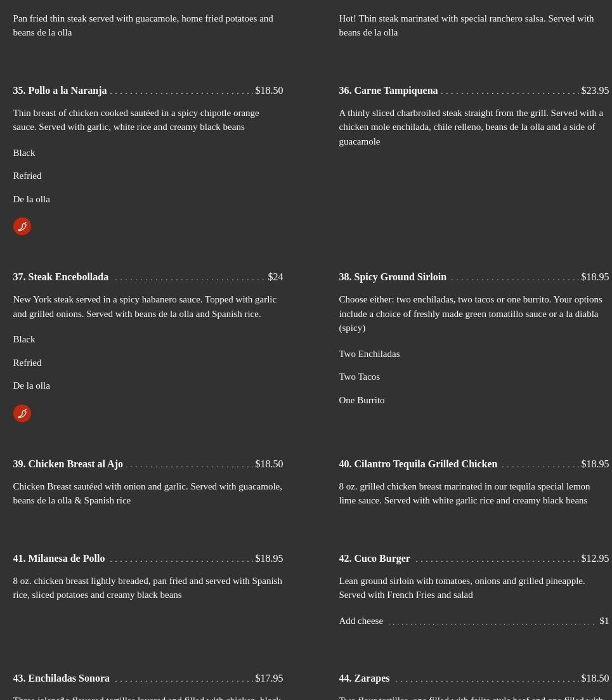The height and width of the screenshot is (700, 612).
Task: Click the 42. Cuco Burger heading
Action: coord(374,559)
